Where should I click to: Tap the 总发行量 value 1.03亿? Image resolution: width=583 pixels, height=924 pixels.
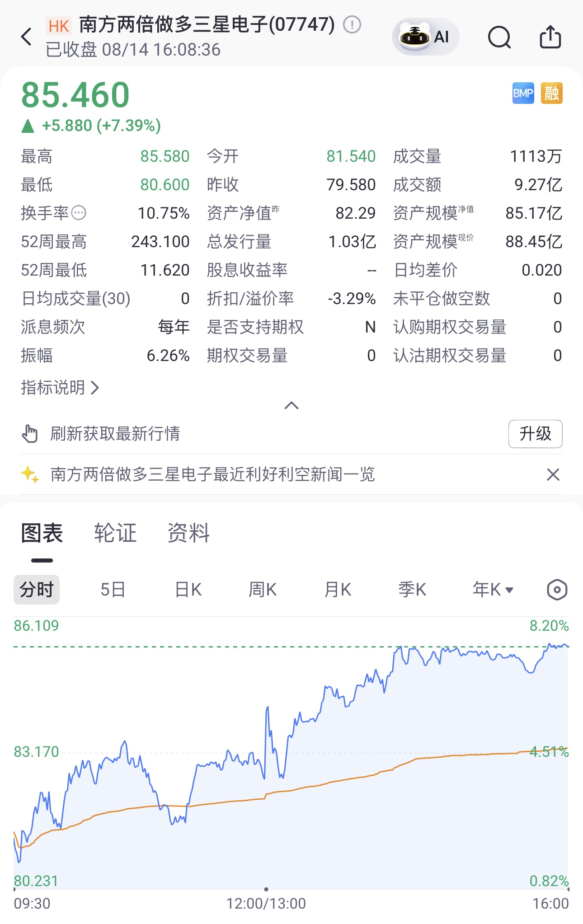(x=352, y=242)
